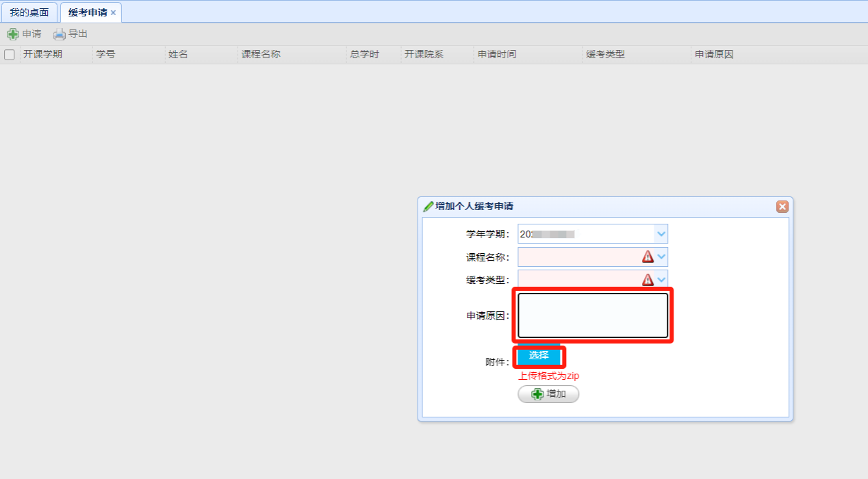Image resolution: width=868 pixels, height=479 pixels.
Task: Click the green 申请 add icon in toolbar
Action: [12, 34]
